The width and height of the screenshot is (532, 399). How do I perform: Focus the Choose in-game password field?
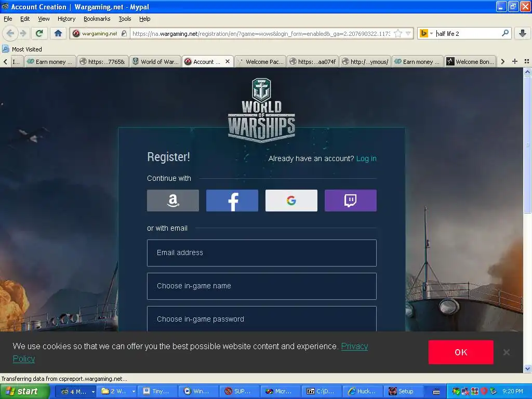pos(262,319)
